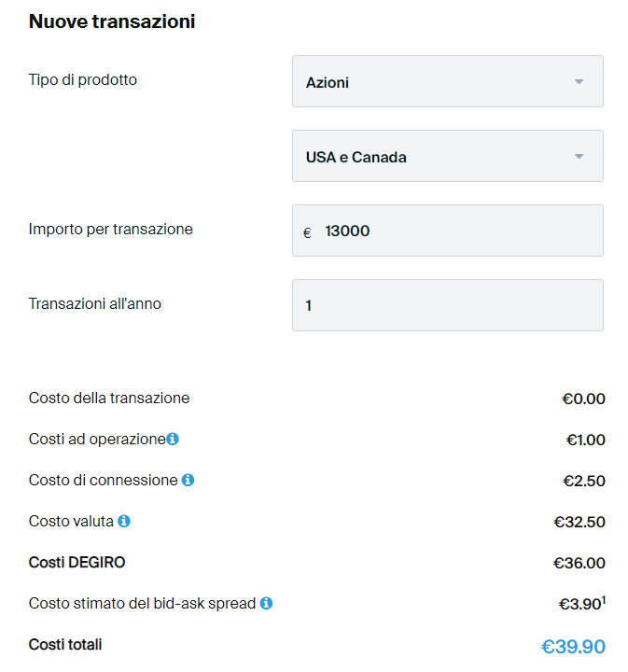Viewport: 628px width, 672px height.
Task: Focus the Transazioni all'anno input box
Action: pos(447,305)
